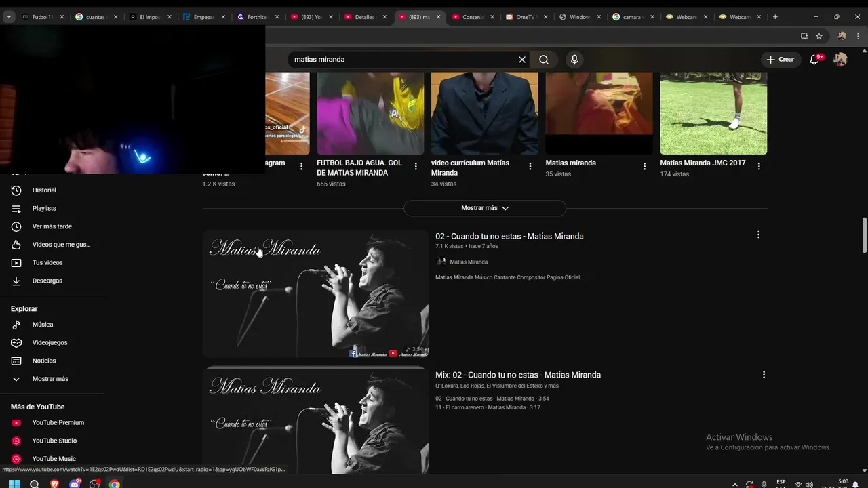Expand results with Mostrar más button
This screenshot has height=488, width=868.
[485, 208]
